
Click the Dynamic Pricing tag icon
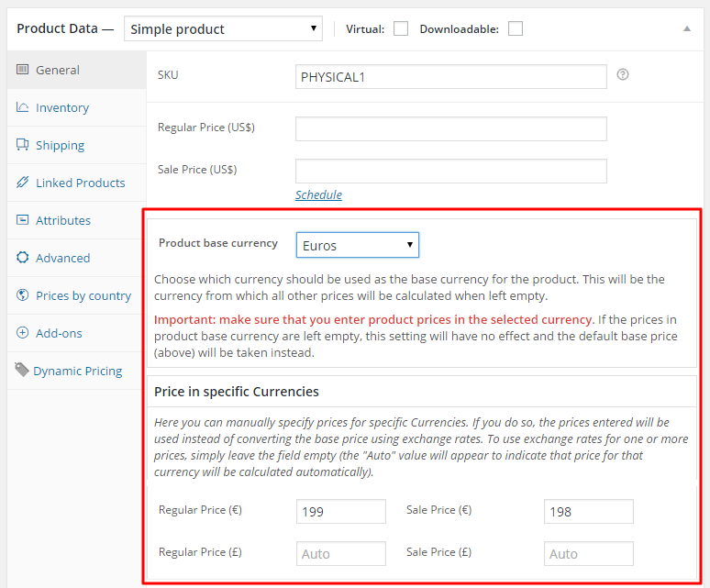click(x=21, y=370)
